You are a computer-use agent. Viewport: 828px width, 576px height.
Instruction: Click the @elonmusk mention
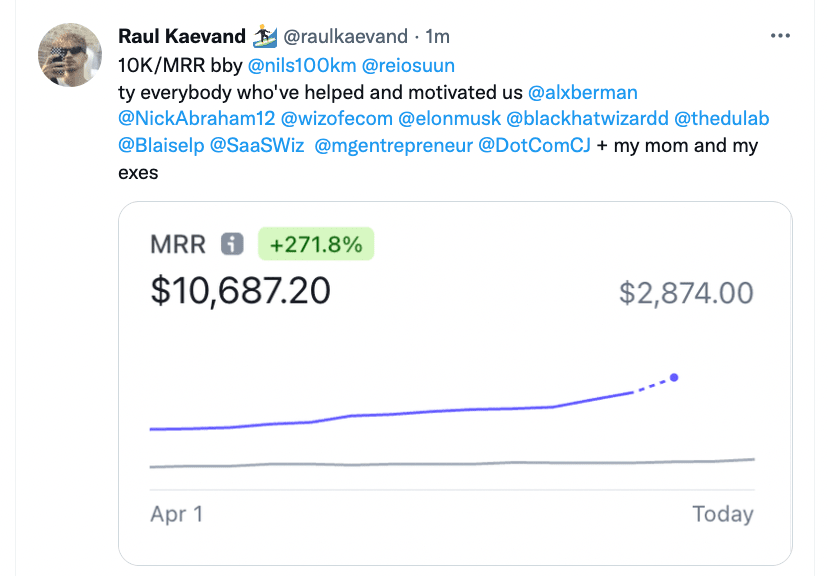pos(450,119)
